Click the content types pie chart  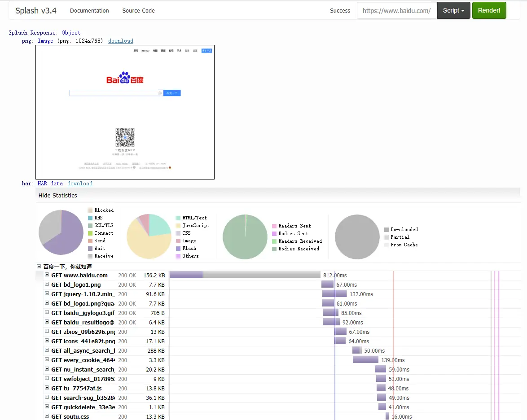[x=149, y=236]
